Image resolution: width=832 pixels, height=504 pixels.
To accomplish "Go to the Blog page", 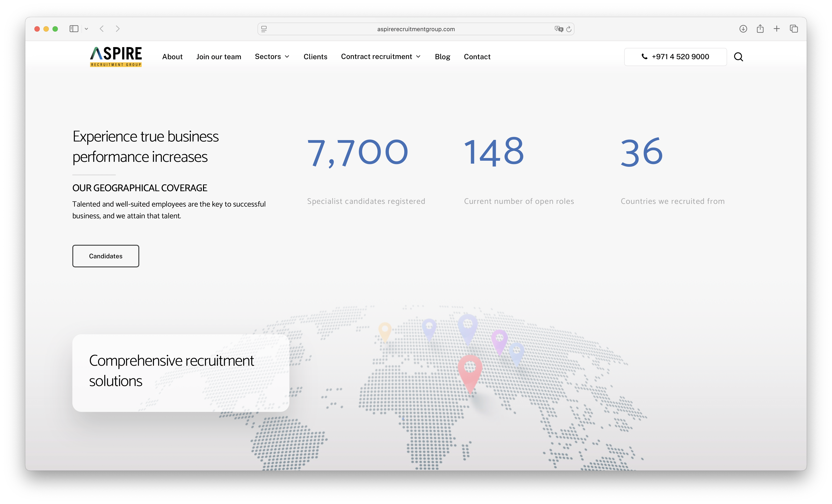I will click(x=442, y=57).
